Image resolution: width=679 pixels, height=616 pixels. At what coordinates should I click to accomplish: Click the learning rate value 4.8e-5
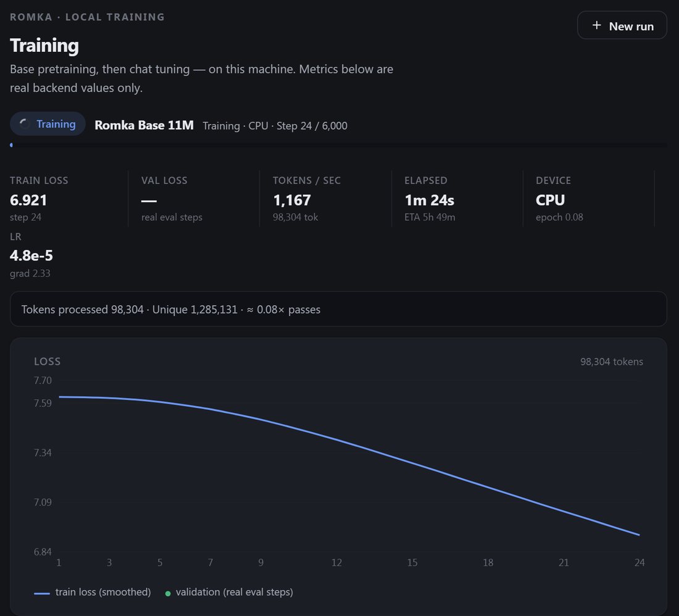(31, 256)
